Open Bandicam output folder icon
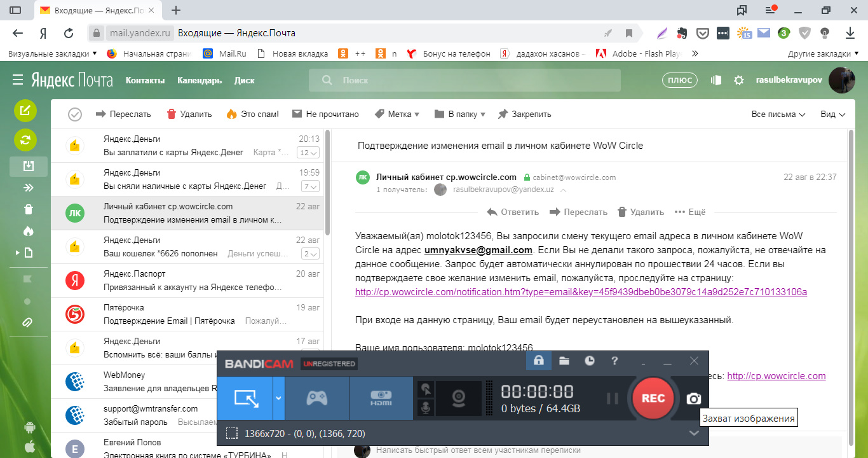Image resolution: width=868 pixels, height=458 pixels. pos(564,361)
